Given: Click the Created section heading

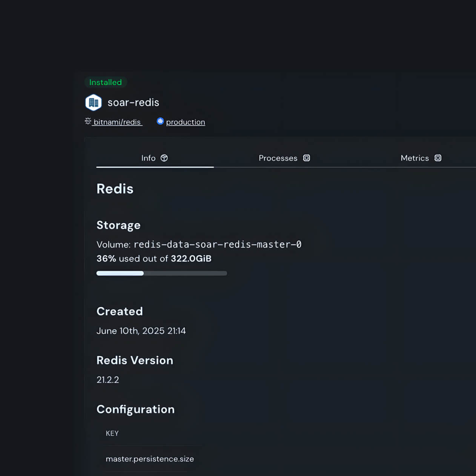Looking at the screenshot, I should (x=120, y=311).
